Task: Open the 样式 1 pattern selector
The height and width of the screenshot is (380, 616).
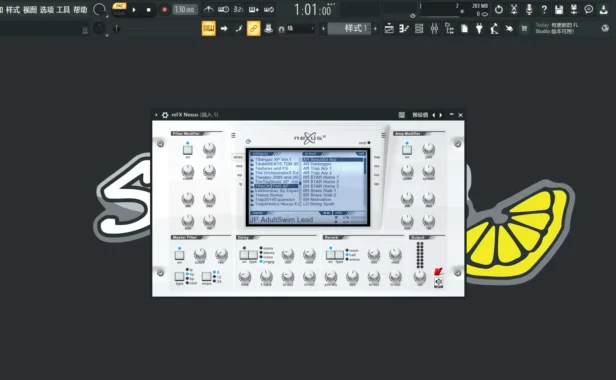Action: click(349, 28)
